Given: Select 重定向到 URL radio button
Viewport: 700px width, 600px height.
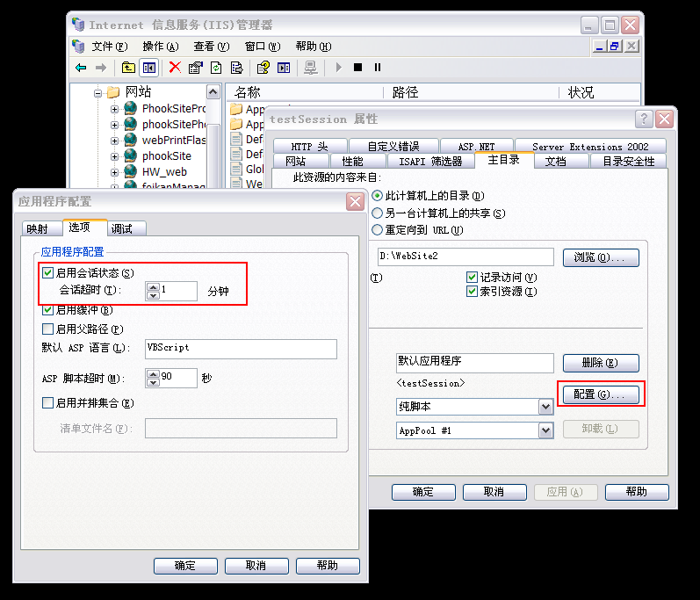Looking at the screenshot, I should (x=378, y=230).
